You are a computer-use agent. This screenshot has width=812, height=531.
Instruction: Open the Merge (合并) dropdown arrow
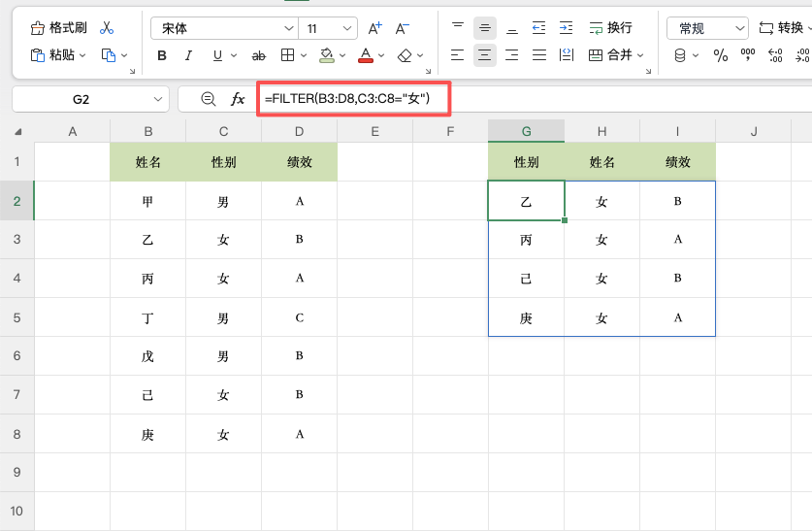pyautogui.click(x=640, y=55)
